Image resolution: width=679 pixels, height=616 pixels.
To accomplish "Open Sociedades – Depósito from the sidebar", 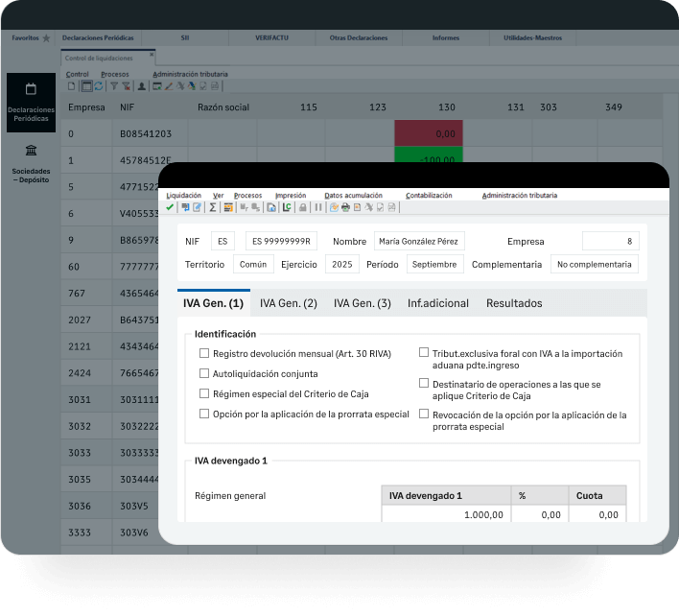I will pos(31,161).
